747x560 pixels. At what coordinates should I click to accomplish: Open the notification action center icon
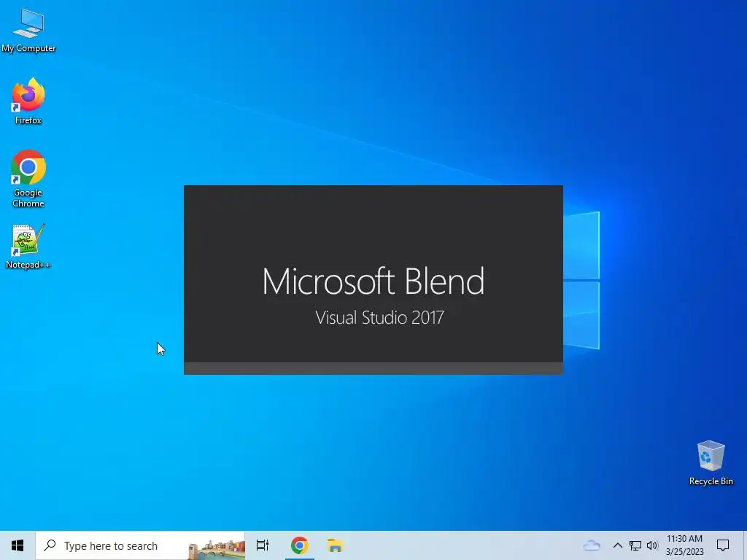coord(723,545)
